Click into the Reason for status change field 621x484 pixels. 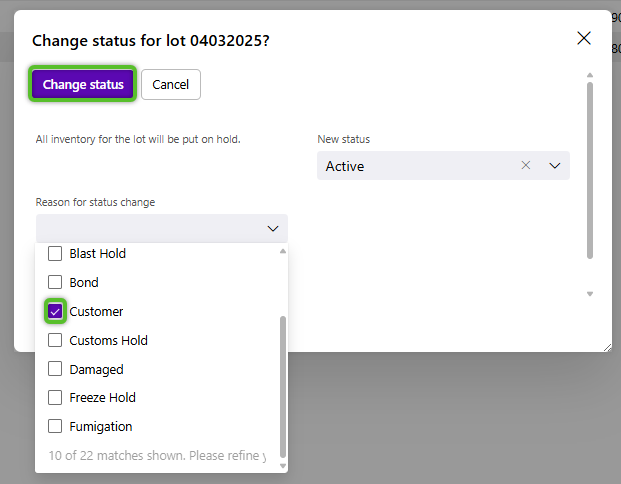(150, 229)
